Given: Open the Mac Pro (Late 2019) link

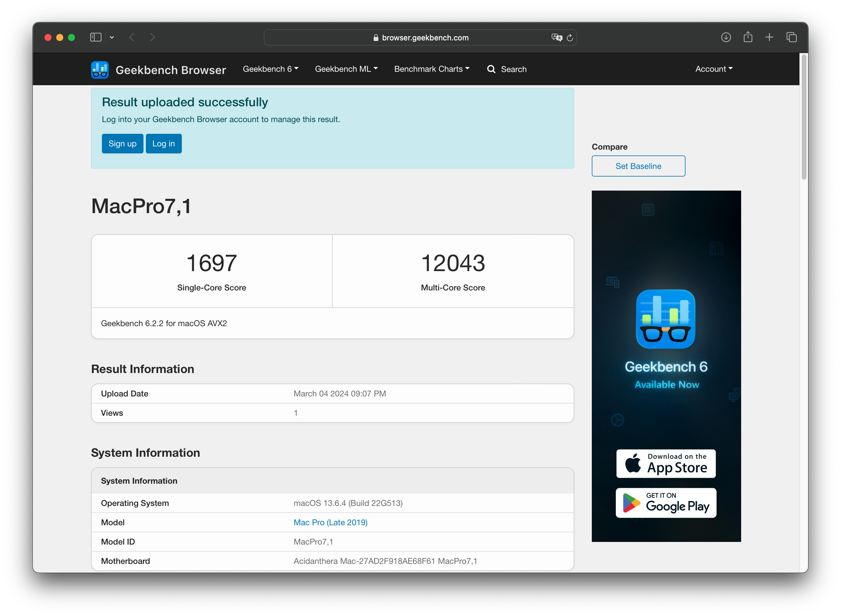Looking at the screenshot, I should 330,522.
